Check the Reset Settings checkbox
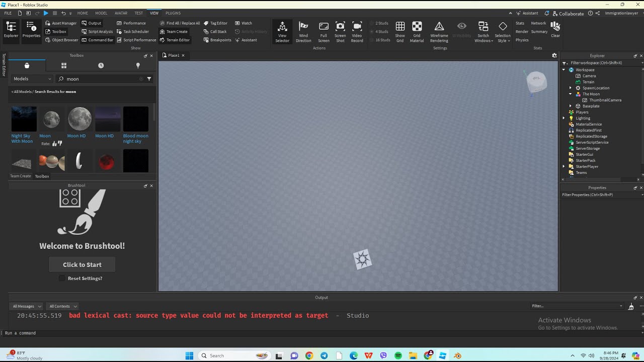The height and width of the screenshot is (362, 644). (62, 279)
